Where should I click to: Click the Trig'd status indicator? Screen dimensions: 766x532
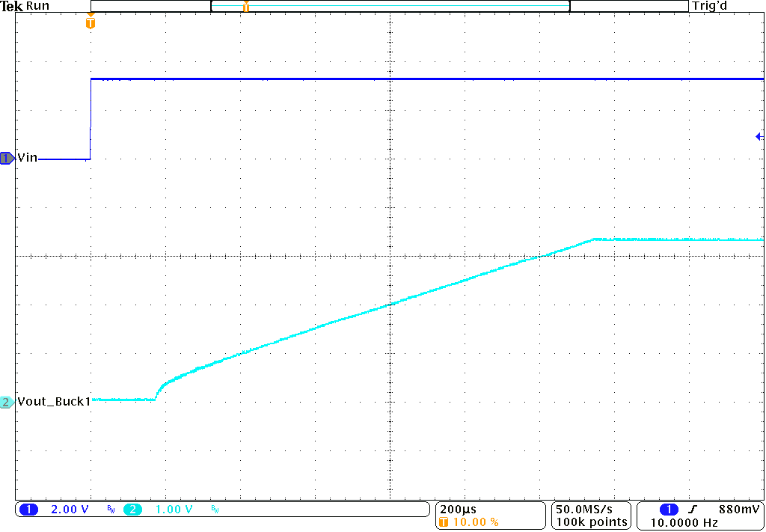[709, 6]
